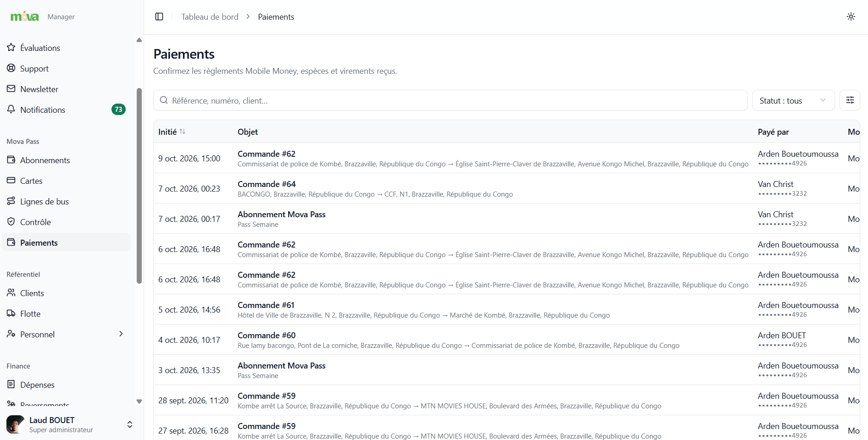Click the Payé par column header
The width and height of the screenshot is (868, 440).
pyautogui.click(x=773, y=132)
